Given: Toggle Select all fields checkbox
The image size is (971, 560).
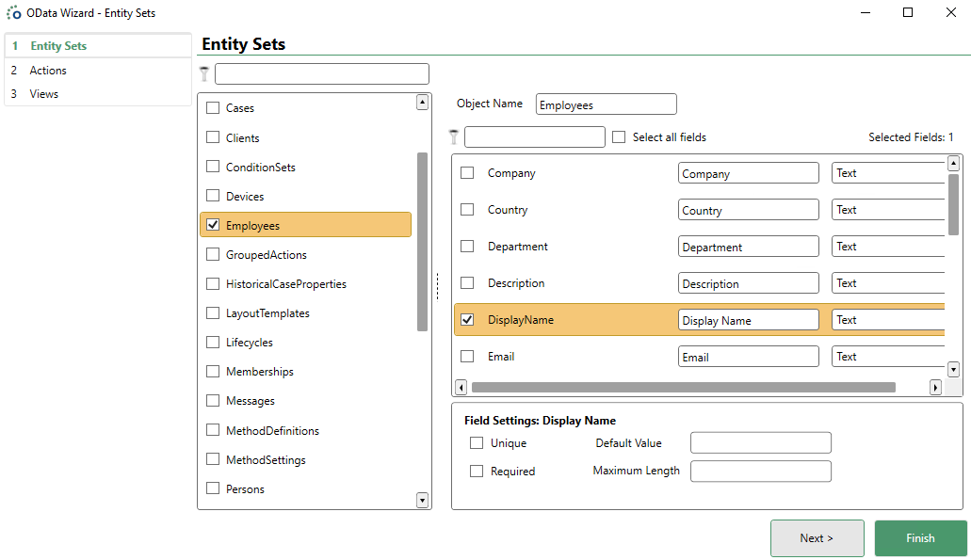Looking at the screenshot, I should click(x=619, y=136).
